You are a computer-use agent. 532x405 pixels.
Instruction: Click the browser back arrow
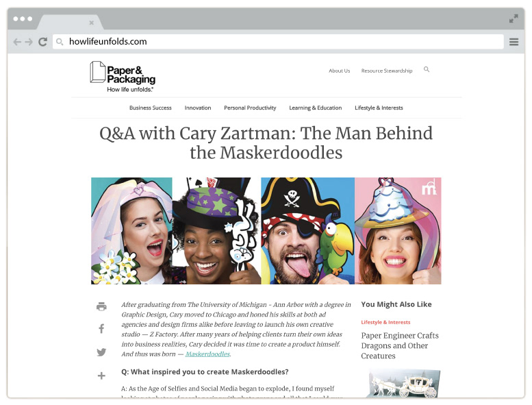tap(17, 42)
